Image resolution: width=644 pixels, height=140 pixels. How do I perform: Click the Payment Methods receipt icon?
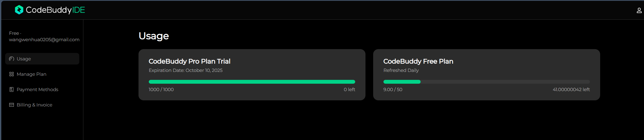click(12, 89)
